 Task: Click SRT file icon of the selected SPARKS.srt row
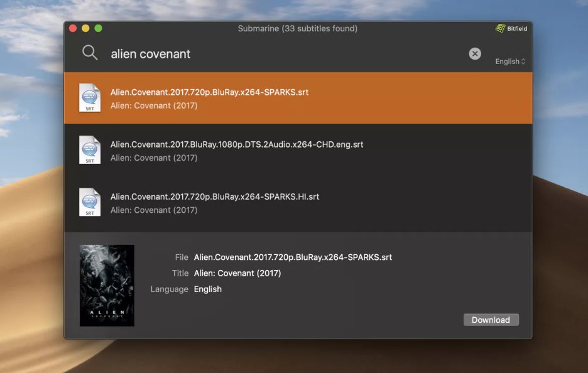coord(90,97)
